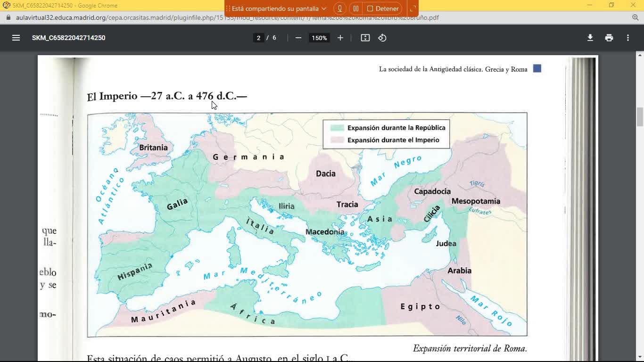Open the PDF sidebar menu icon
The image size is (644, 362).
[x=16, y=38]
